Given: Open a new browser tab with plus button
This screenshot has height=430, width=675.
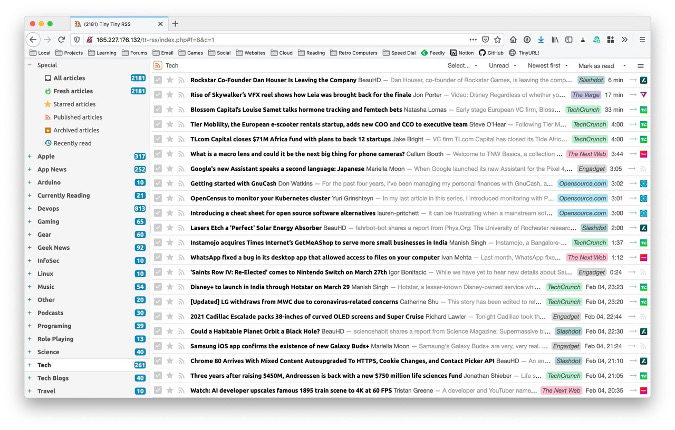Looking at the screenshot, I should pyautogui.click(x=176, y=23).
